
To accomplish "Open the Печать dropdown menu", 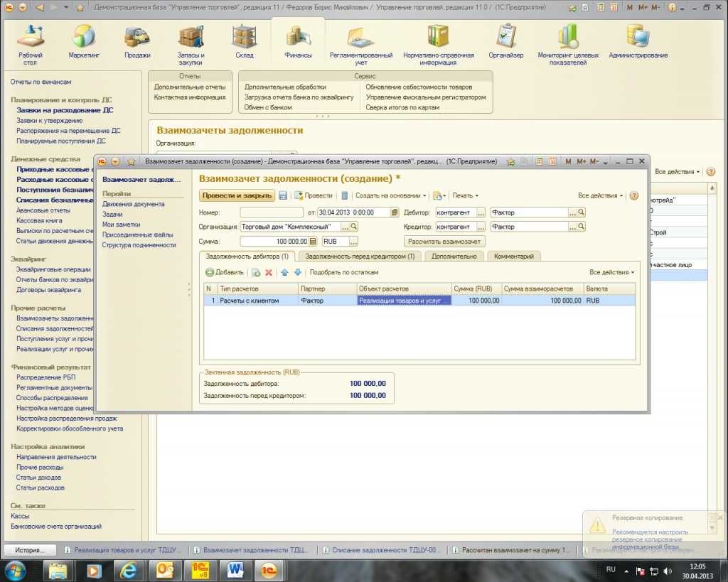I will point(465,195).
